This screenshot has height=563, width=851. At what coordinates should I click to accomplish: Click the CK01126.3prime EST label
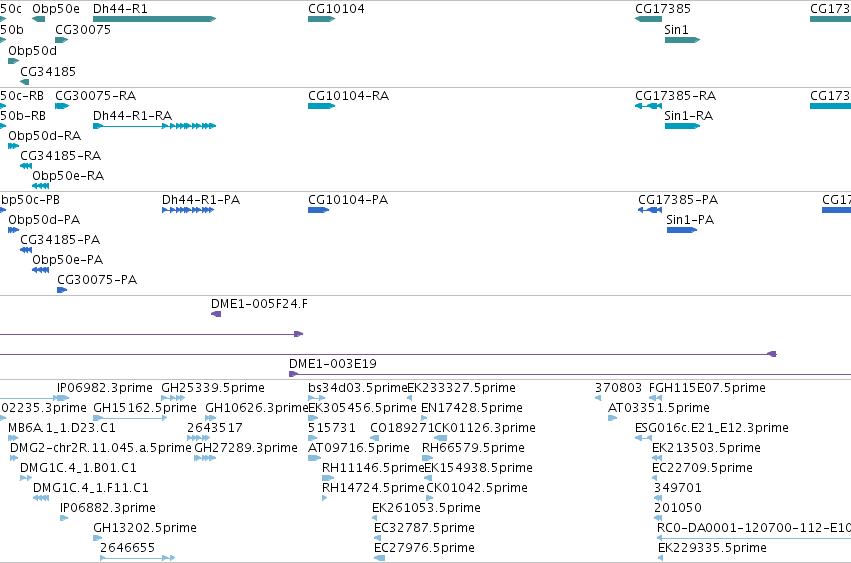(x=485, y=428)
